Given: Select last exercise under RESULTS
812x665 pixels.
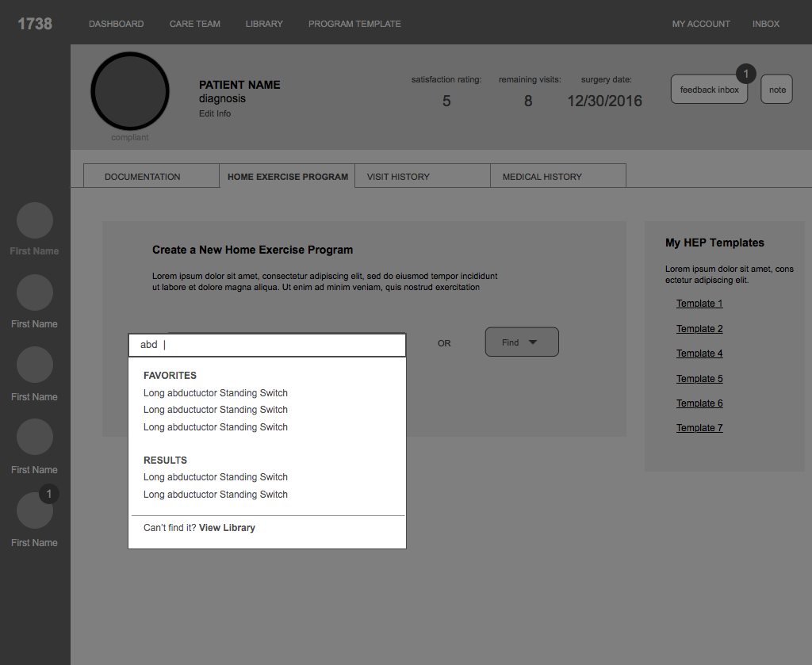Looking at the screenshot, I should [x=216, y=495].
